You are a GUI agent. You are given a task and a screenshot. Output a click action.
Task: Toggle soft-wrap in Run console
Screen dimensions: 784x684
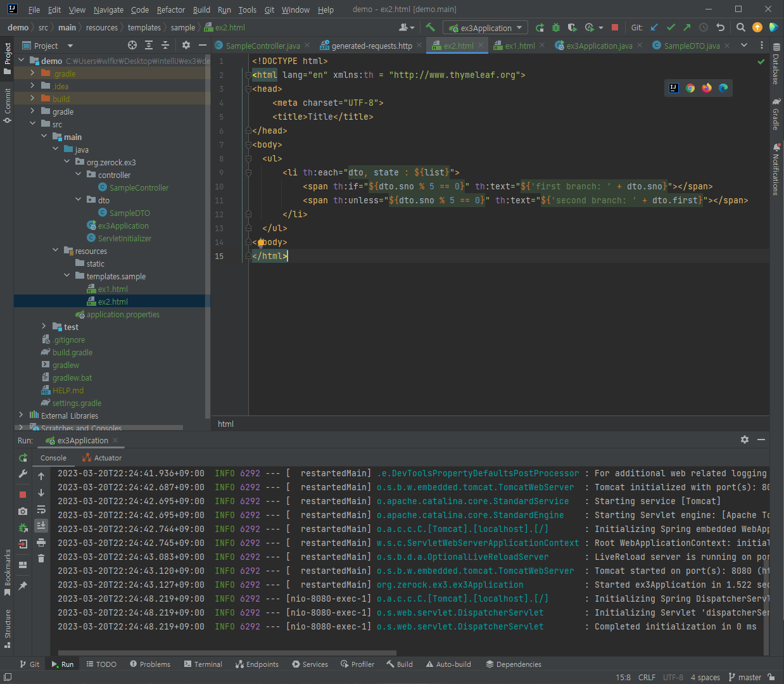[41, 509]
